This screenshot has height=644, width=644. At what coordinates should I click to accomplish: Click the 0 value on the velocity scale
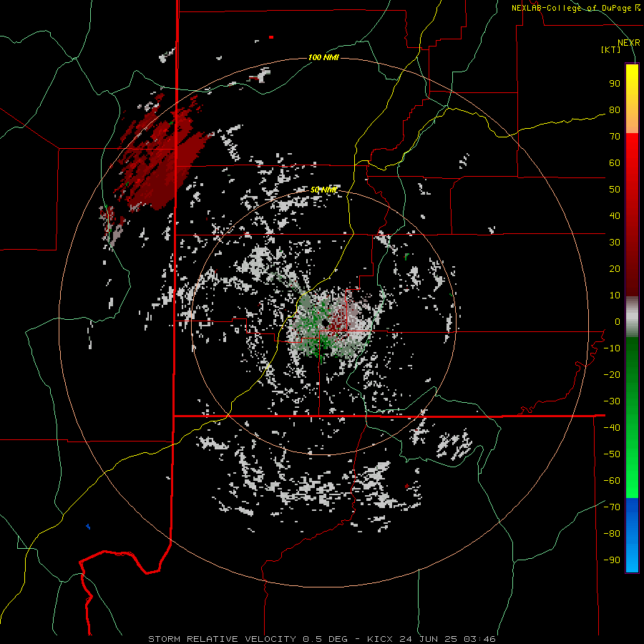(x=618, y=322)
